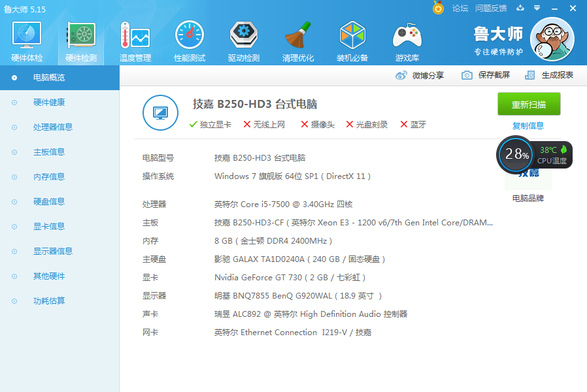The height and width of the screenshot is (392, 587).
Task: Open the title bar dropdown menu arrow
Action: pyautogui.click(x=537, y=8)
